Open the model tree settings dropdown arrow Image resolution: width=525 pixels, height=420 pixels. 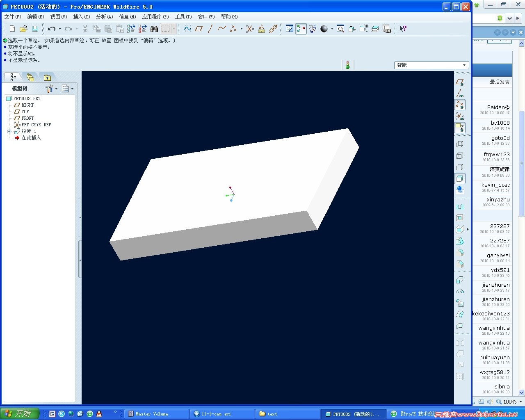click(56, 89)
